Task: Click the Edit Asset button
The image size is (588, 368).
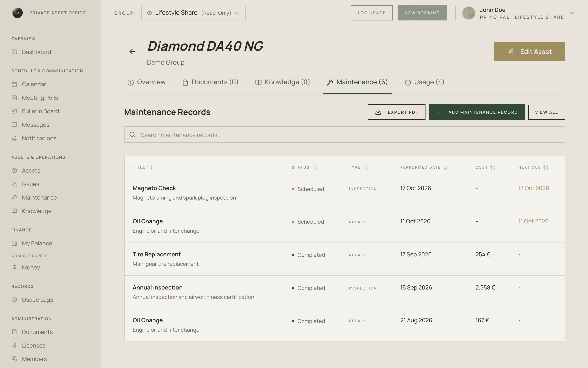Action: coord(529,51)
